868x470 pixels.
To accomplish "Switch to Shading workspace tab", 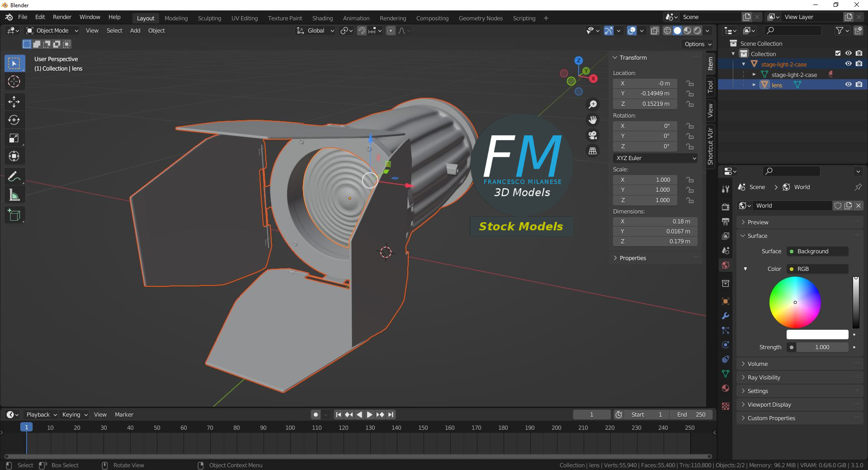I will click(x=322, y=18).
